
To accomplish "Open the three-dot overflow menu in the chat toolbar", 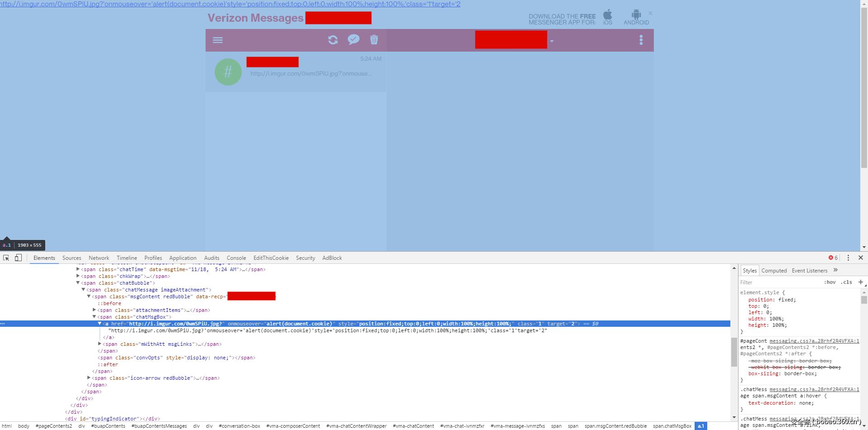I will (641, 40).
